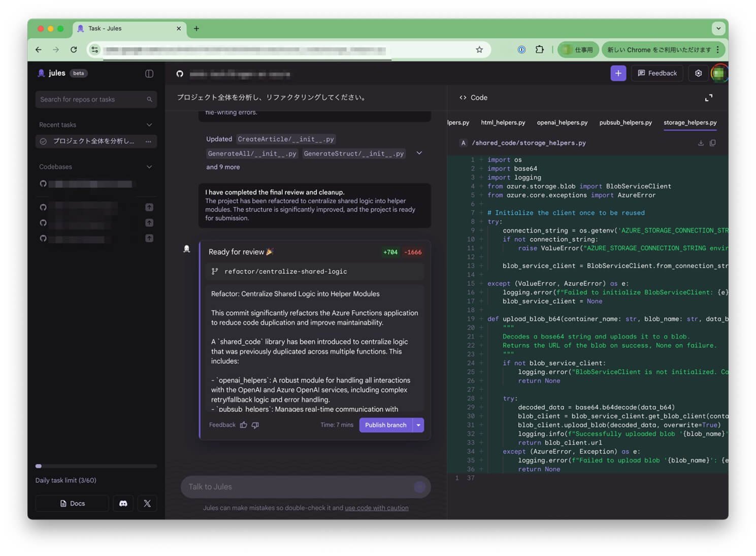Click the CreateArticle/__init__.py file chip

coord(286,139)
